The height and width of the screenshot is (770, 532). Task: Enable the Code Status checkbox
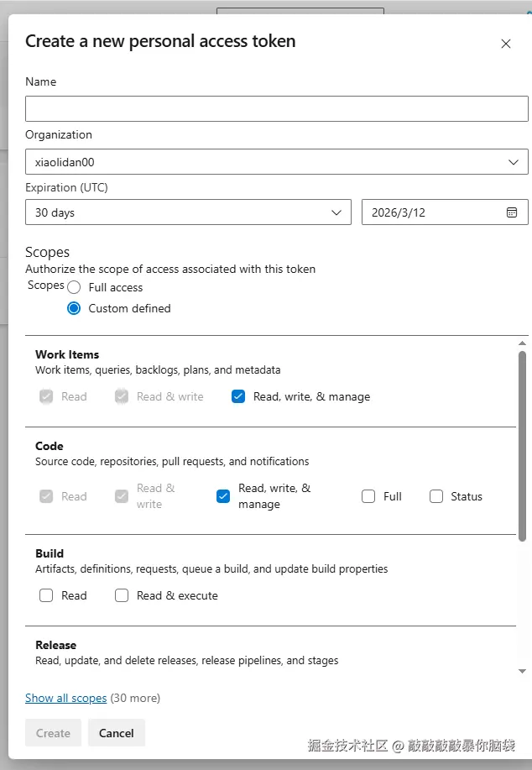pyautogui.click(x=436, y=496)
